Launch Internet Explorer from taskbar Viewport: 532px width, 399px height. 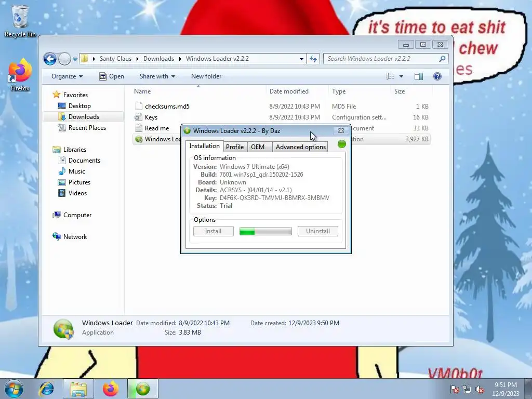46,389
